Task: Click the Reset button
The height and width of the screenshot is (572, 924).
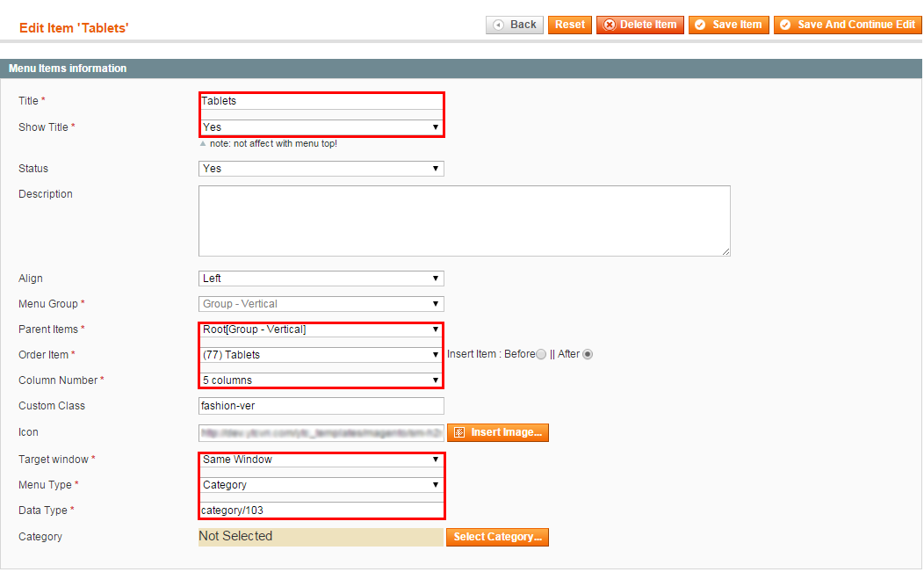Action: pos(569,25)
